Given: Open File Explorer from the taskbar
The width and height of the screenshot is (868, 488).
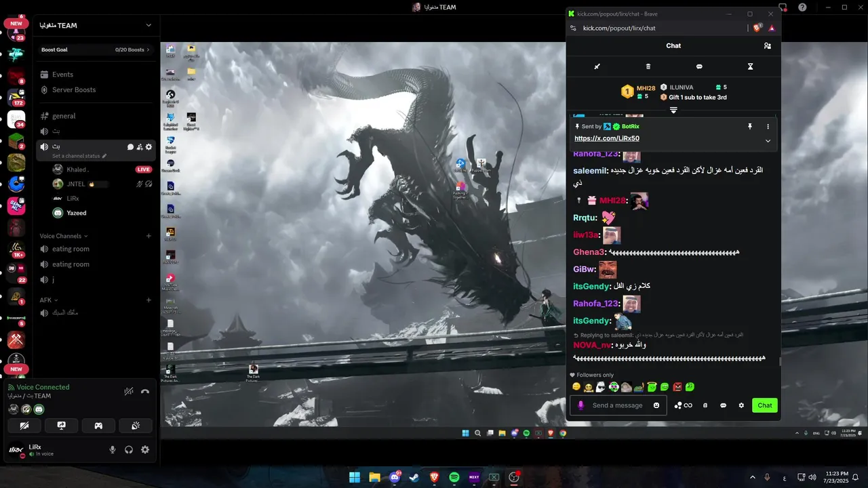Looking at the screenshot, I should coord(374,477).
